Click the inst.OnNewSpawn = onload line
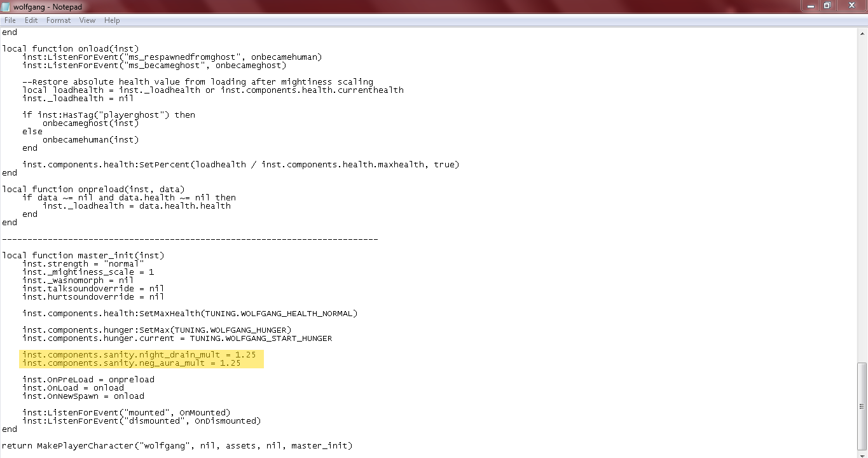Image resolution: width=868 pixels, height=458 pixels. [x=83, y=396]
